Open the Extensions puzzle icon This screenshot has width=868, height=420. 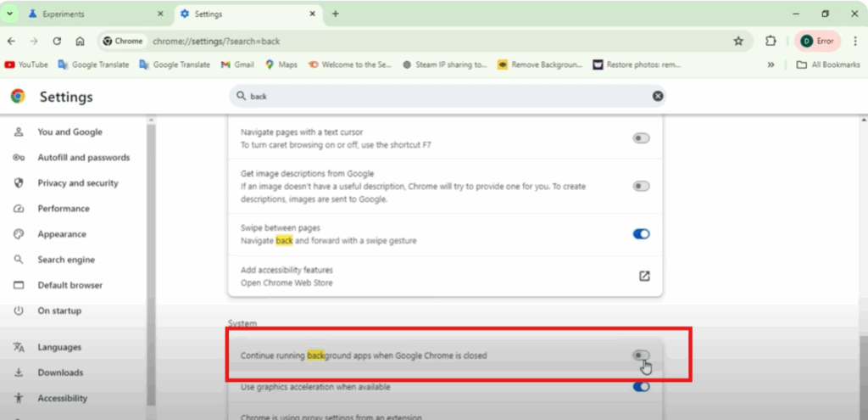(771, 41)
